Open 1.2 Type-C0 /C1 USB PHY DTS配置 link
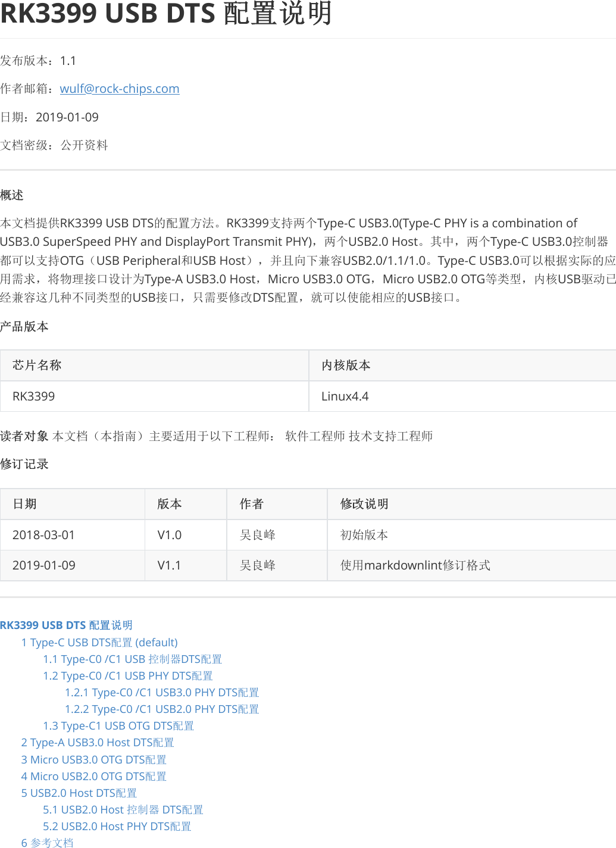 [x=127, y=675]
